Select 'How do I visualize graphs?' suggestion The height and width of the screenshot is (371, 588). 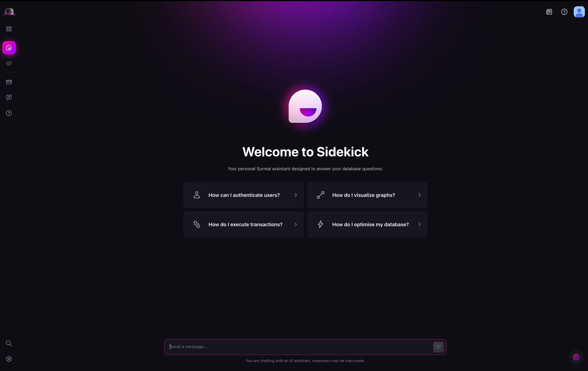(367, 195)
